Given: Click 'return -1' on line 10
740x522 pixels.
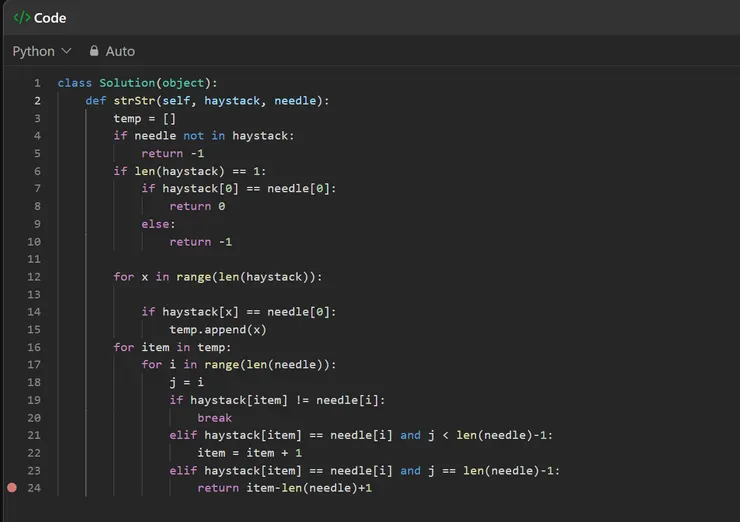Looking at the screenshot, I should 201,242.
